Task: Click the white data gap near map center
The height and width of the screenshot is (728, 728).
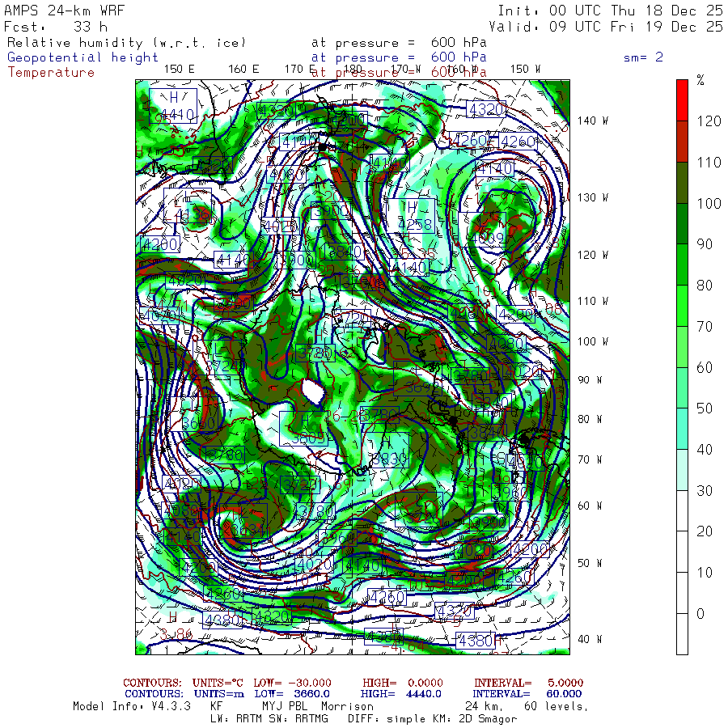Action: [x=312, y=392]
